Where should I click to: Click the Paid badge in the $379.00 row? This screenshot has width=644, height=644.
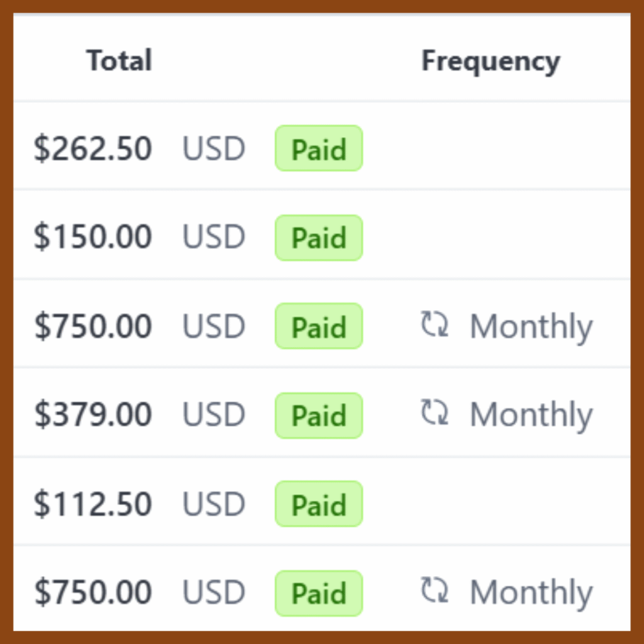pyautogui.click(x=319, y=415)
